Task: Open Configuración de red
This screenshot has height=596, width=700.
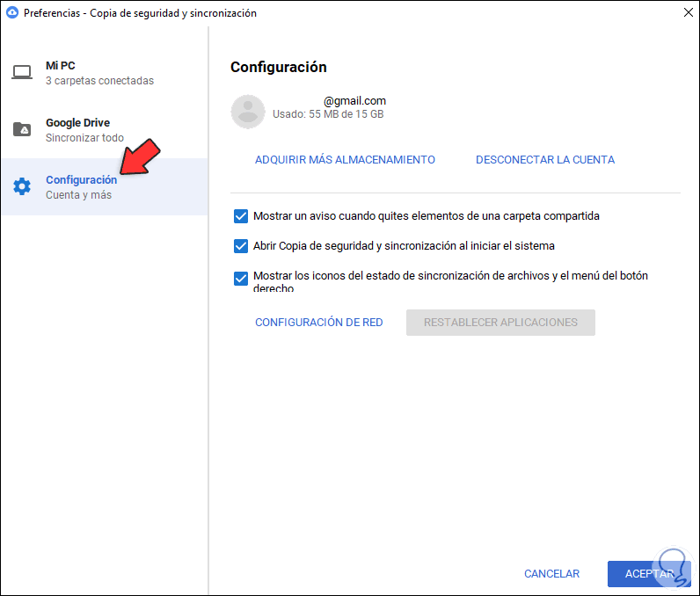Action: (x=318, y=323)
